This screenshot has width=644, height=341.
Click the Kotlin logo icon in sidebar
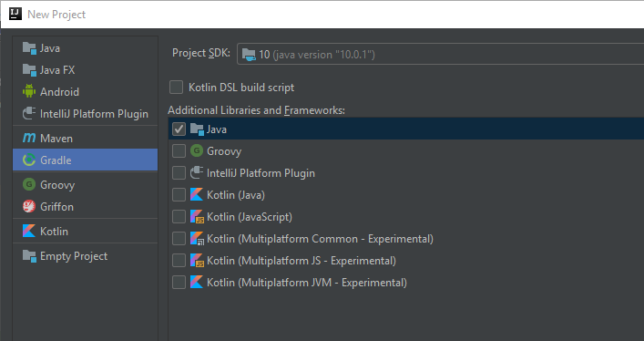(29, 231)
